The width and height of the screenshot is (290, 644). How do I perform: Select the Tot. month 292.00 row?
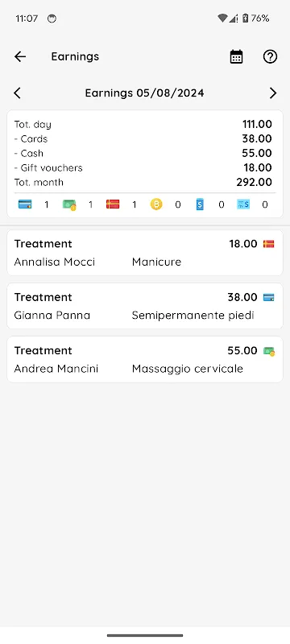(143, 183)
